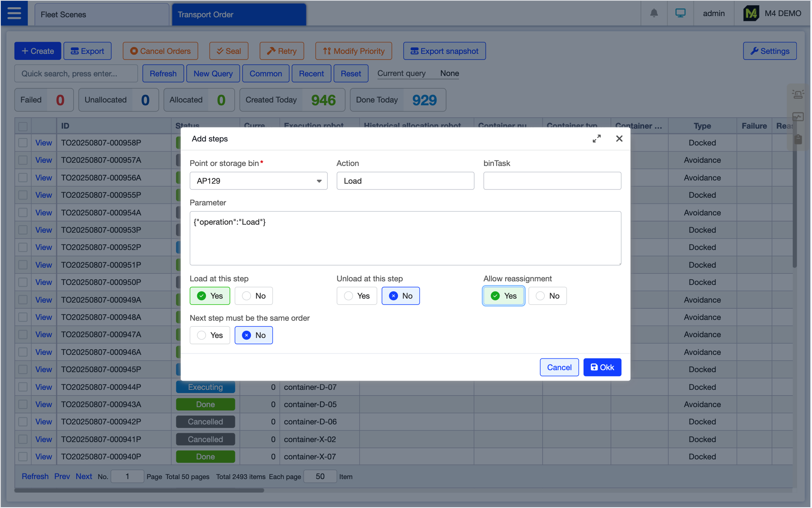Expand the Add steps dialog fullscreen
Image resolution: width=812 pixels, height=508 pixels.
point(597,139)
